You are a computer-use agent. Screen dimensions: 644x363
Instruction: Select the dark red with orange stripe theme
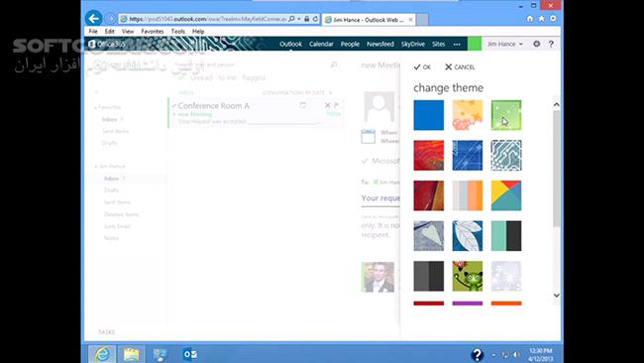(428, 195)
